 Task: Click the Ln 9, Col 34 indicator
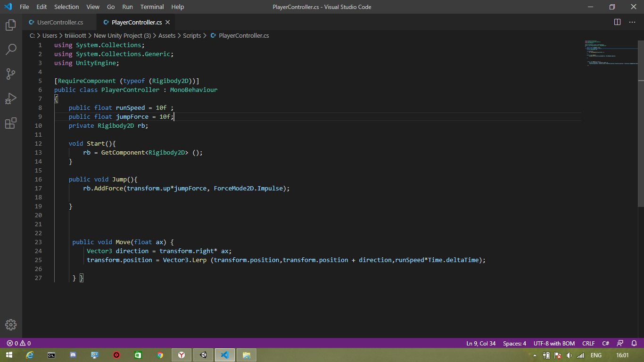(481, 344)
